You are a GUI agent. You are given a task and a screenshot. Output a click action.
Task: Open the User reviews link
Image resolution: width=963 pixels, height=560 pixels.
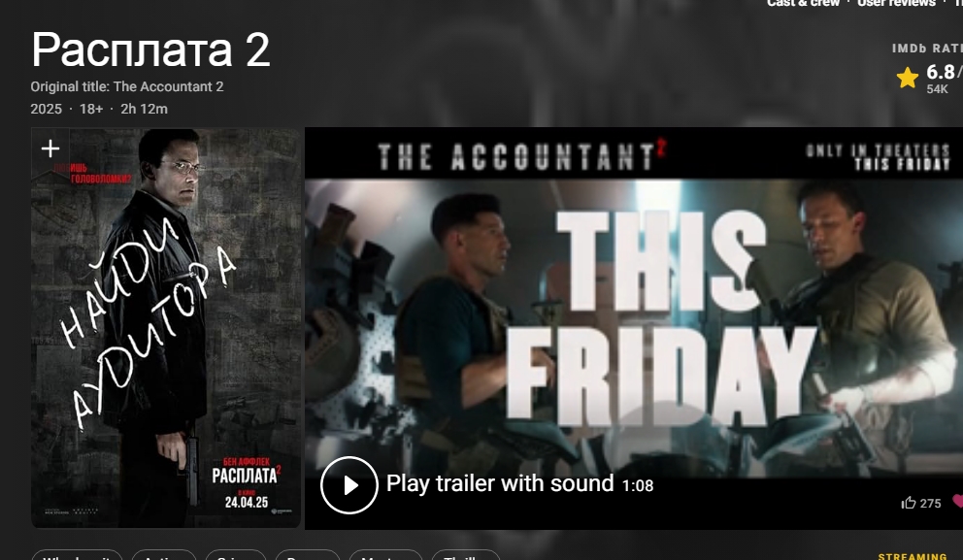(896, 3)
